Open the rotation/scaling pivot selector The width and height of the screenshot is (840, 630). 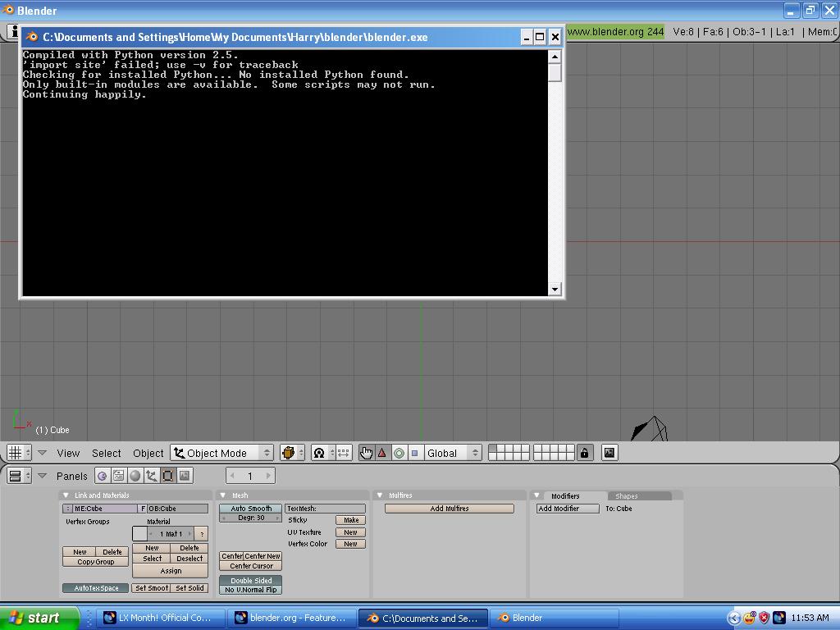click(x=323, y=453)
